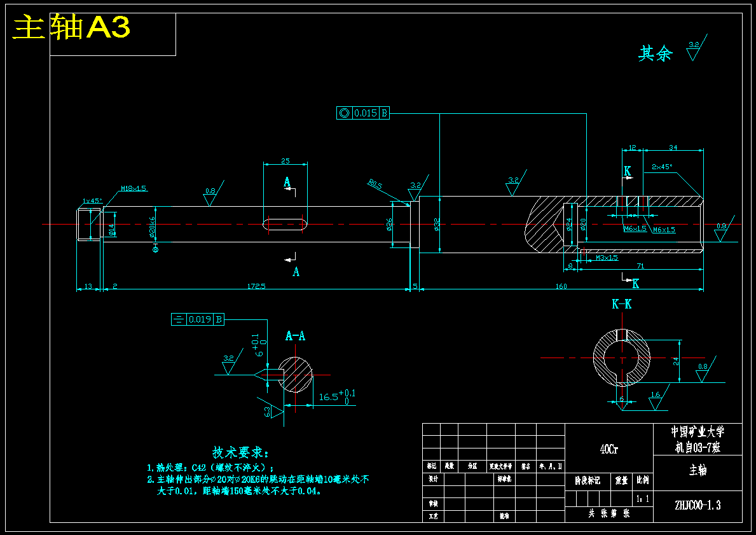Click the symmetry symbol in the 0.019 tolerance frame
The image size is (756, 535).
(x=179, y=319)
